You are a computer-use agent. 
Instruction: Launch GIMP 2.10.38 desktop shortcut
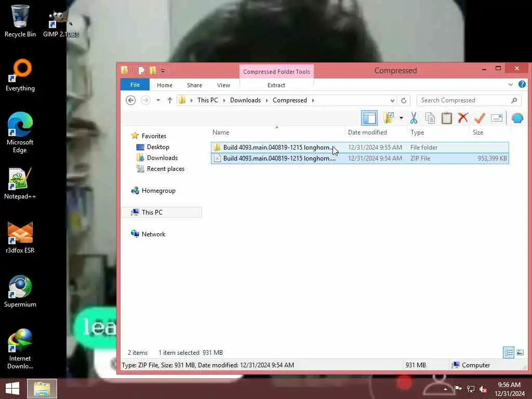click(x=61, y=22)
